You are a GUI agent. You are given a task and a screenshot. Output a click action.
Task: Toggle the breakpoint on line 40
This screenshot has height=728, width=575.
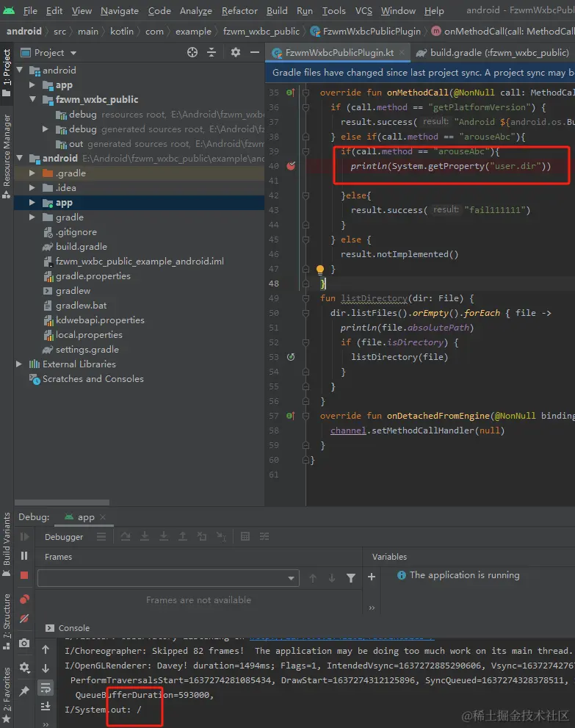(x=291, y=166)
